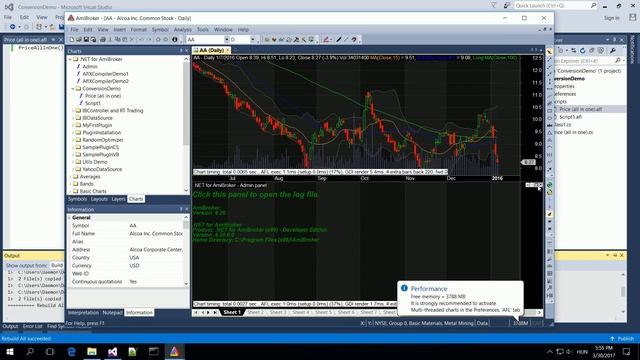Expand the Bands folder
Image resolution: width=640 pixels, height=360 pixels.
pos(70,184)
